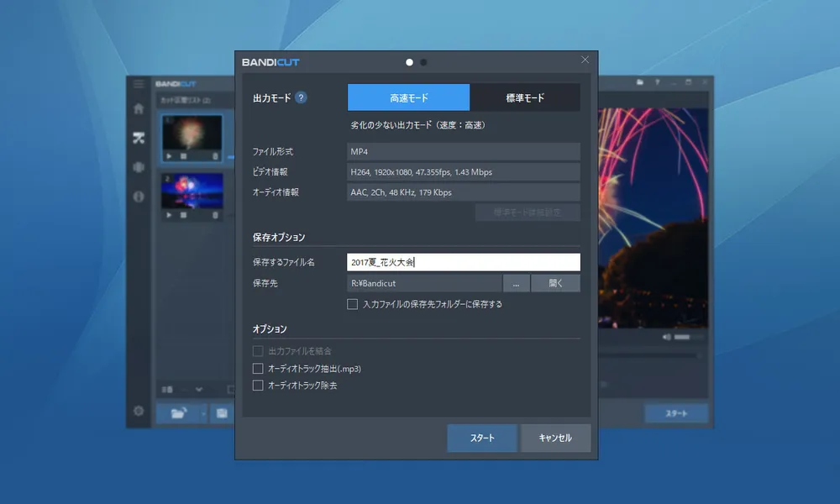Enable オーディオトラック除去 checkbox

(x=258, y=386)
